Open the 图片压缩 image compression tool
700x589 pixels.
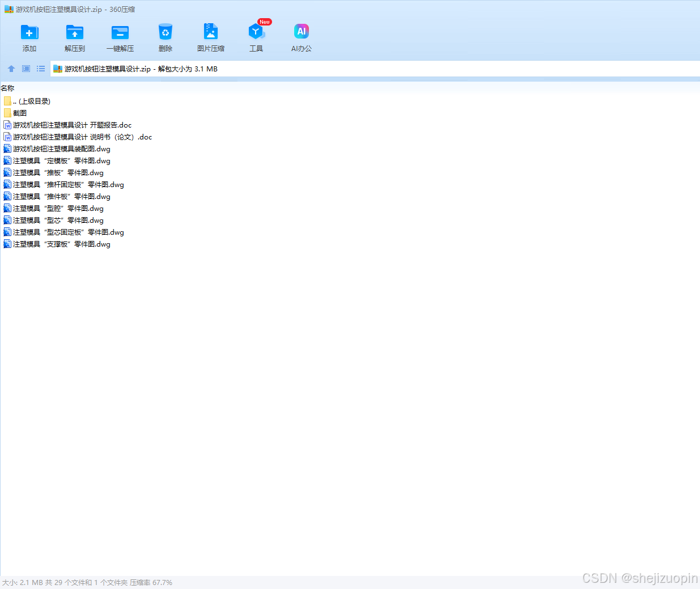211,32
